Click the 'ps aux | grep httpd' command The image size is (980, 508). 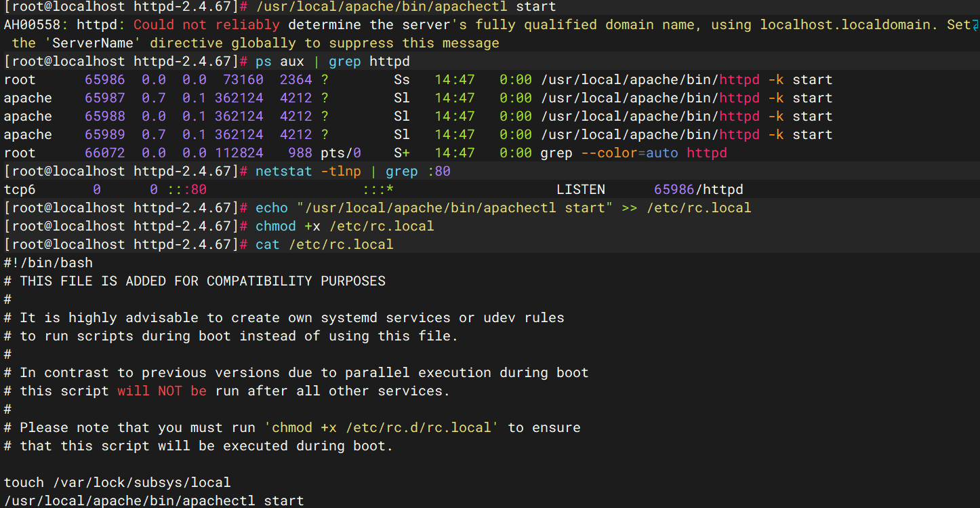tap(333, 62)
